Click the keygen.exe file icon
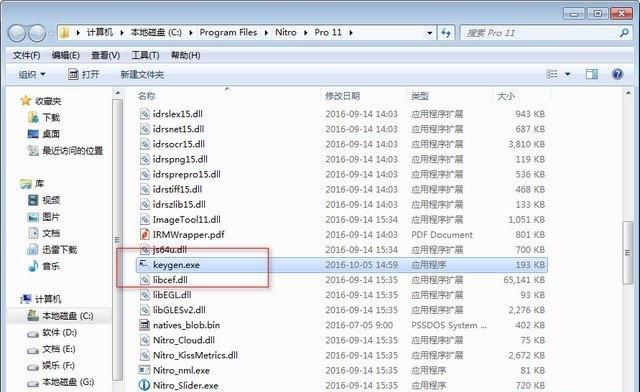Viewport: 640px width, 392px height. pyautogui.click(x=144, y=265)
